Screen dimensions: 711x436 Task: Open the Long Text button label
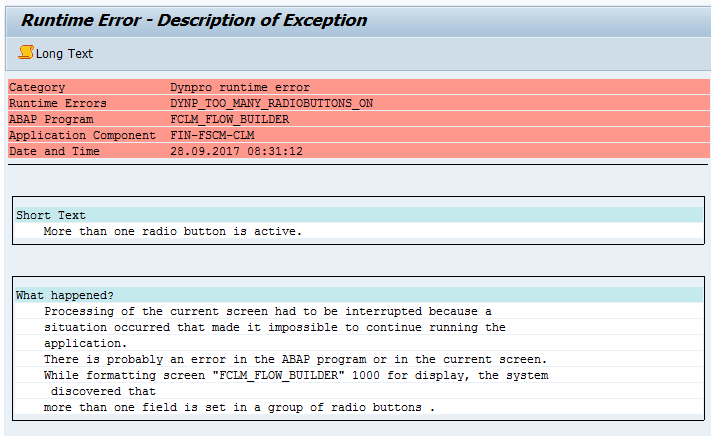tap(64, 53)
